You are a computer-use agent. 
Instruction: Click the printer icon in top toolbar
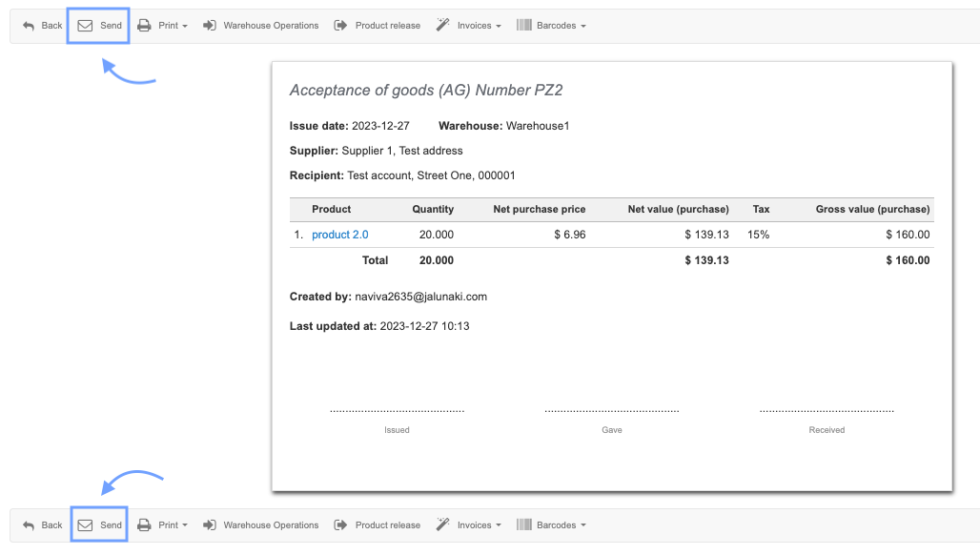[x=144, y=26]
